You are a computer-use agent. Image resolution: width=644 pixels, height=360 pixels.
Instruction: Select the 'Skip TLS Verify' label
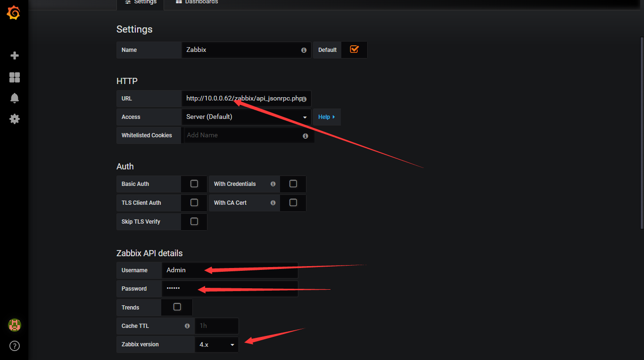tap(141, 222)
